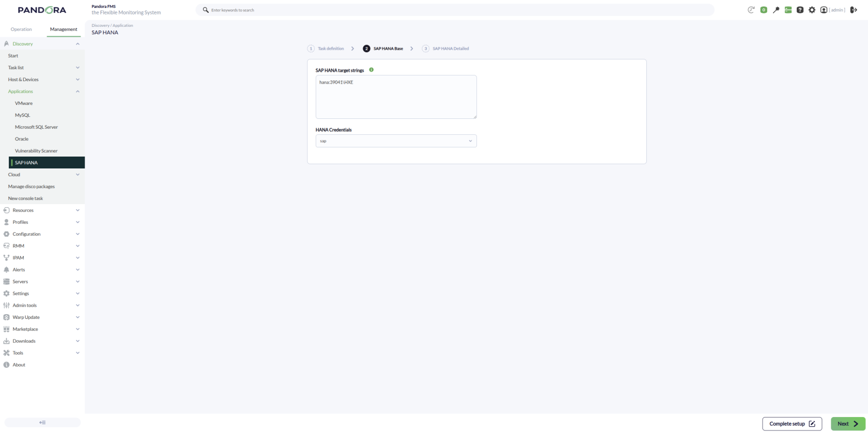Open the green notifications counter badge
The image size is (868, 433).
click(764, 10)
